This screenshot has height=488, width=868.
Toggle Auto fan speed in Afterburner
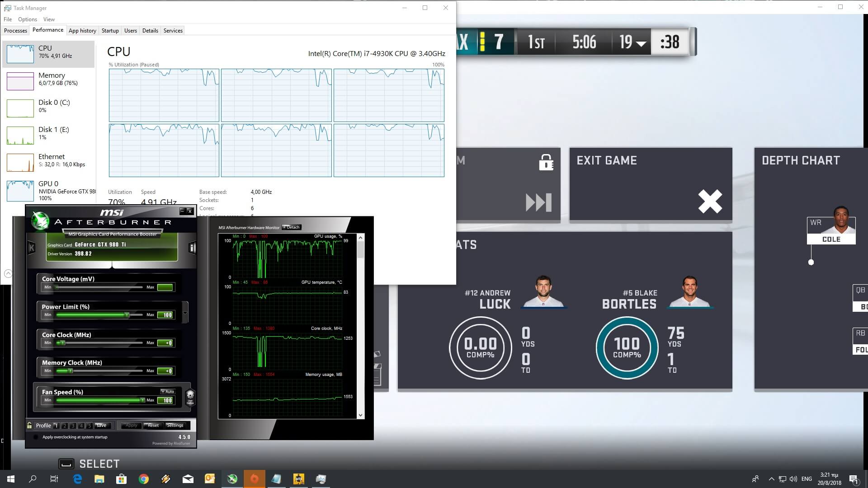[168, 392]
